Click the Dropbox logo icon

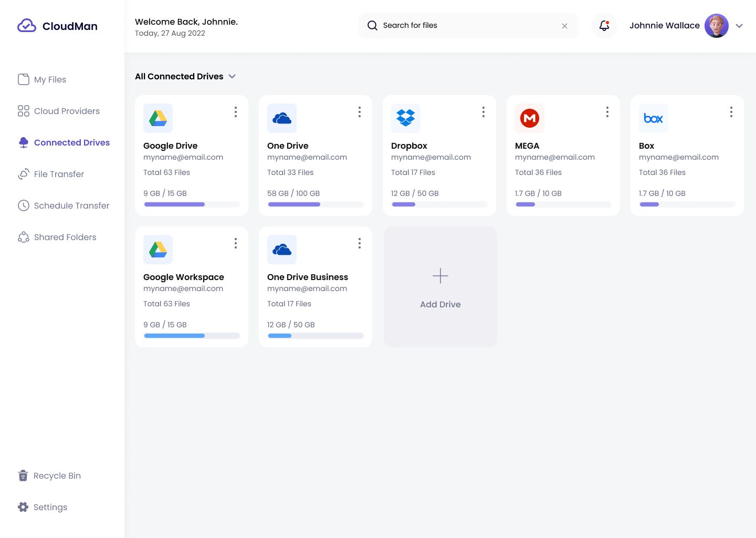(x=406, y=118)
